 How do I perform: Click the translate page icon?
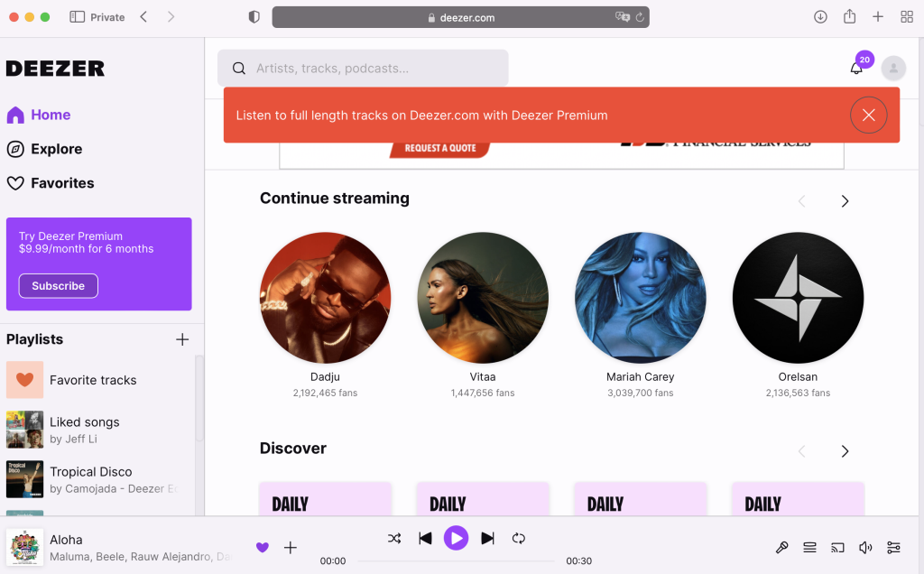pyautogui.click(x=623, y=17)
